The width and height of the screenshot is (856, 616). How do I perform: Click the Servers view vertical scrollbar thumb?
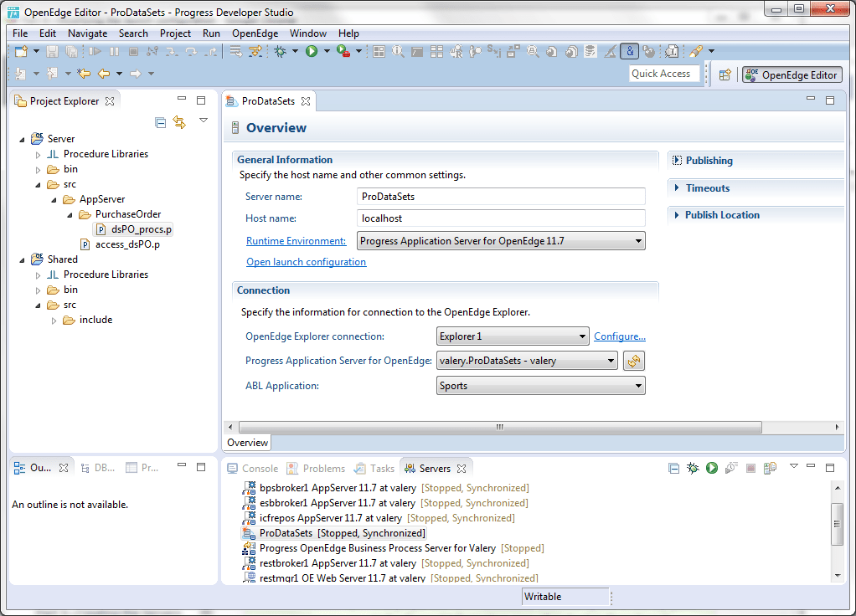[x=837, y=524]
